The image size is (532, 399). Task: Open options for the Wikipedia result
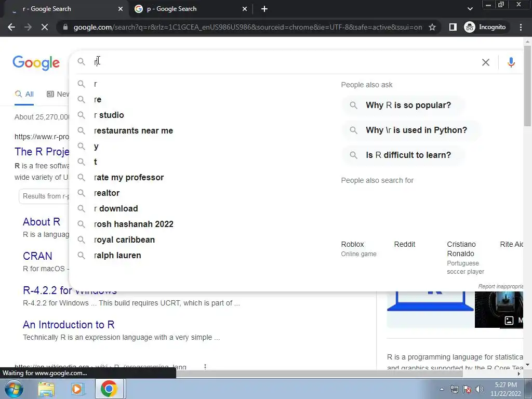pos(205,367)
